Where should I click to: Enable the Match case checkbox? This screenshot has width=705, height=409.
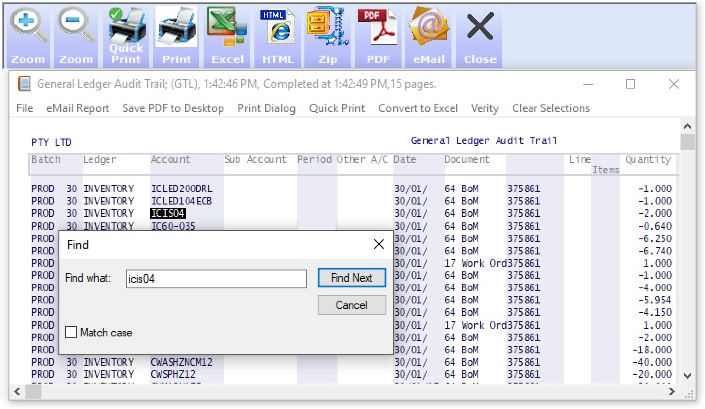[x=72, y=332]
